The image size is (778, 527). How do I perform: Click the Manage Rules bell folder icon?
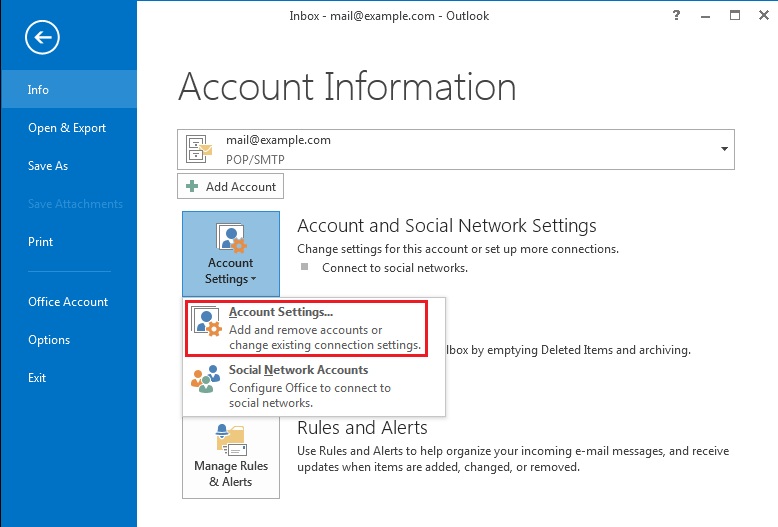click(x=231, y=440)
